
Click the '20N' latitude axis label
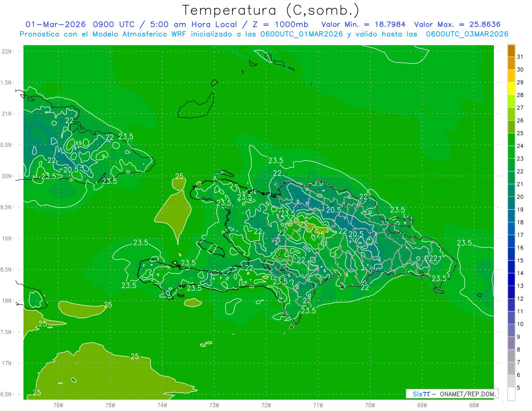click(x=7, y=176)
